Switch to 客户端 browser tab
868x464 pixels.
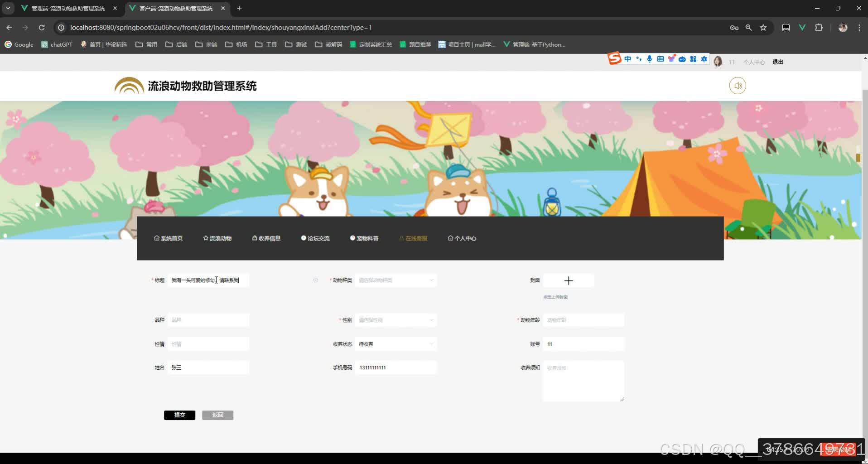pos(176,8)
